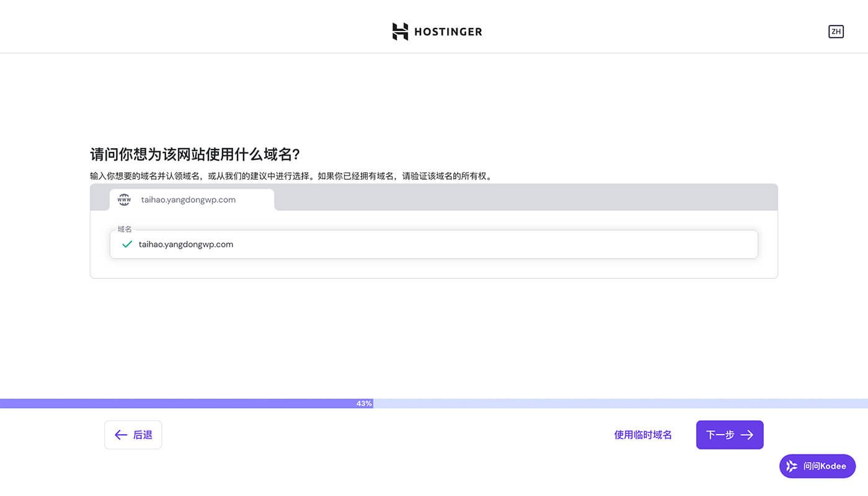Click 使用临时域名 to use a temporary domain
Image resolution: width=868 pixels, height=496 pixels.
642,435
